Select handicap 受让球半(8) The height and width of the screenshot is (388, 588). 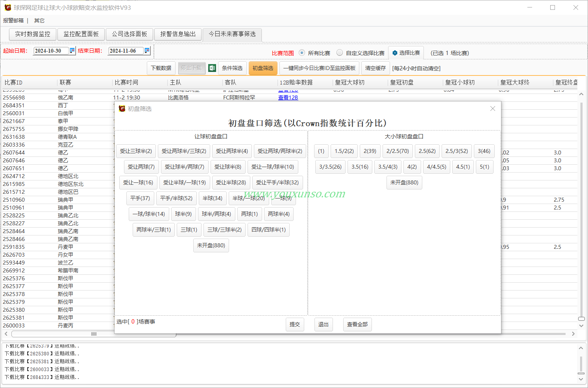click(x=228, y=167)
